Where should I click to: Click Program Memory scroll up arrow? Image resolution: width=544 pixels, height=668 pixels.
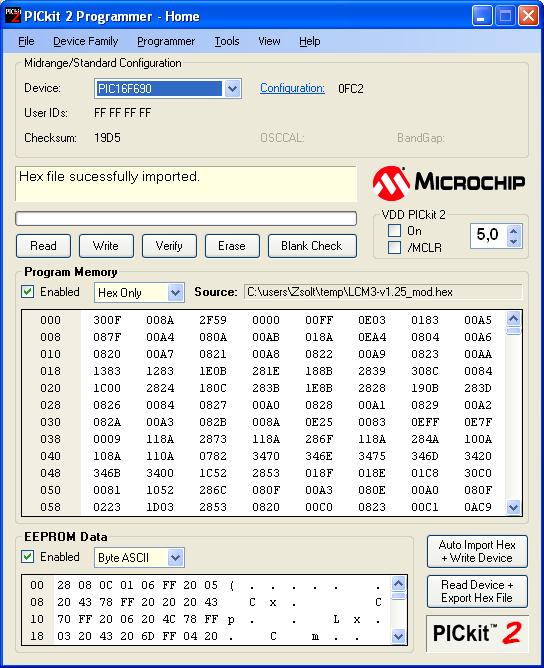(x=514, y=319)
